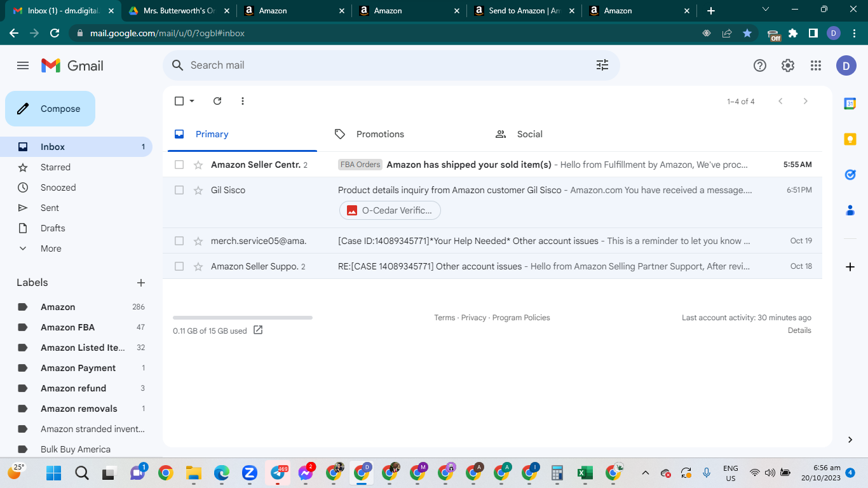Image resolution: width=868 pixels, height=488 pixels.
Task: Open the Terms link
Action: (444, 318)
